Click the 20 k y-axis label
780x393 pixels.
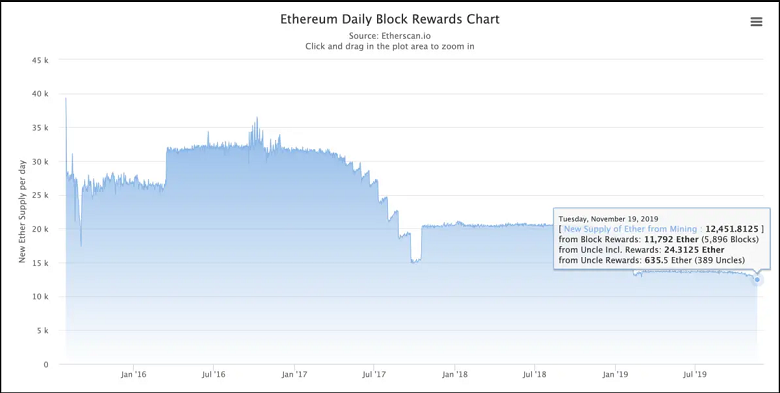pyautogui.click(x=39, y=229)
